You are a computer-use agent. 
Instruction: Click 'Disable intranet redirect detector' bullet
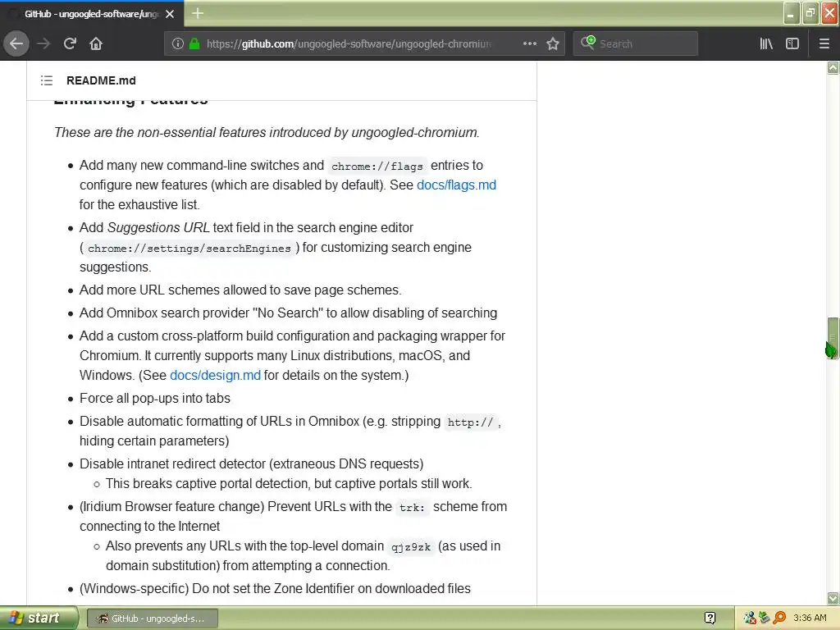[251, 463]
